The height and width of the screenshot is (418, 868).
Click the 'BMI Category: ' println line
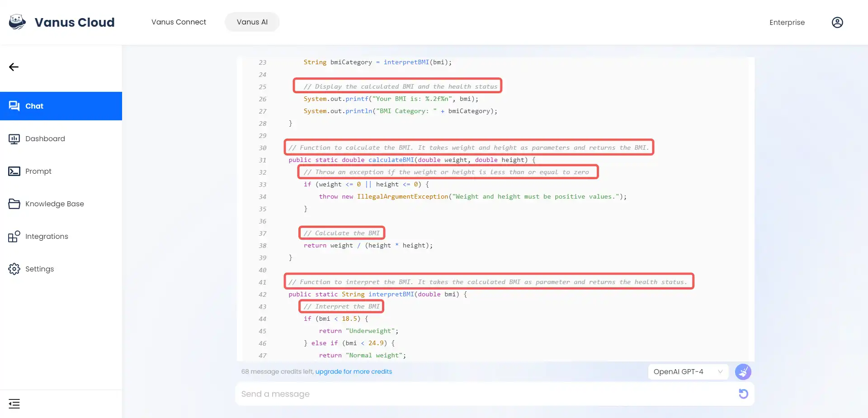pyautogui.click(x=401, y=111)
